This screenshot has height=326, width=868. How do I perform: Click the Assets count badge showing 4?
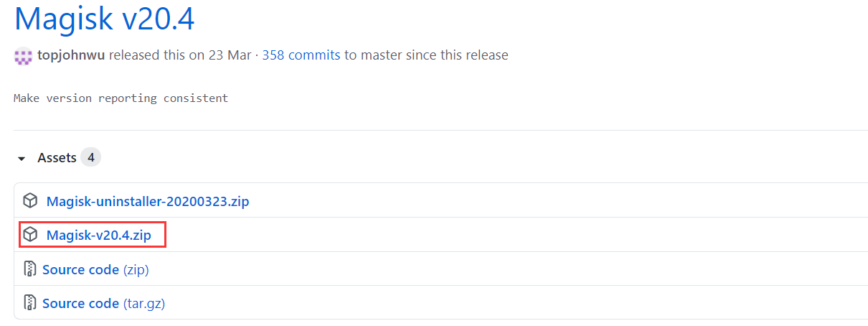(90, 157)
